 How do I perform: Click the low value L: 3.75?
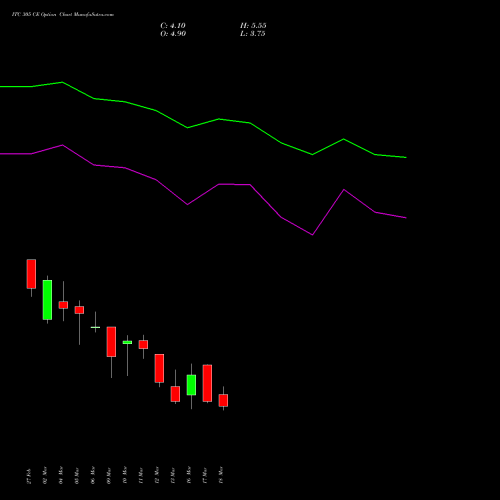pos(253,34)
